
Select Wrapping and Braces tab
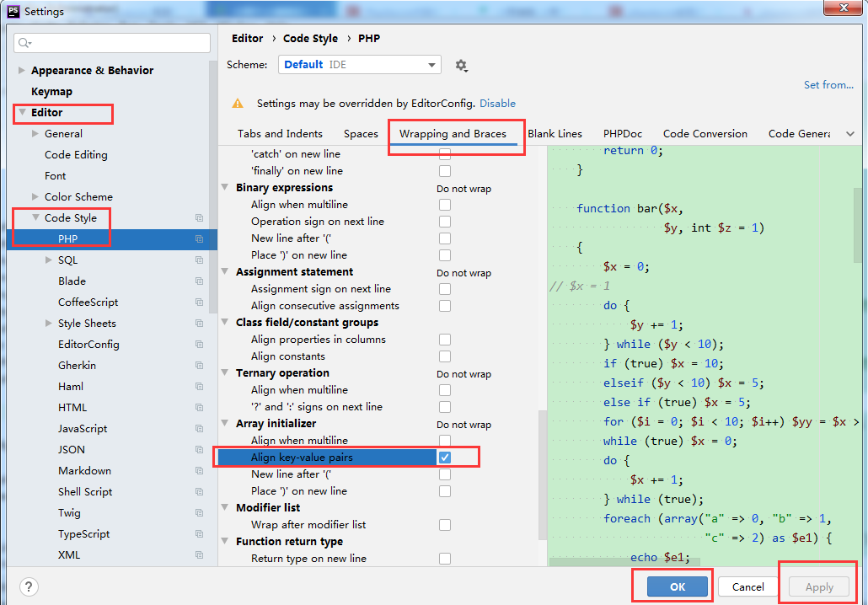click(453, 133)
